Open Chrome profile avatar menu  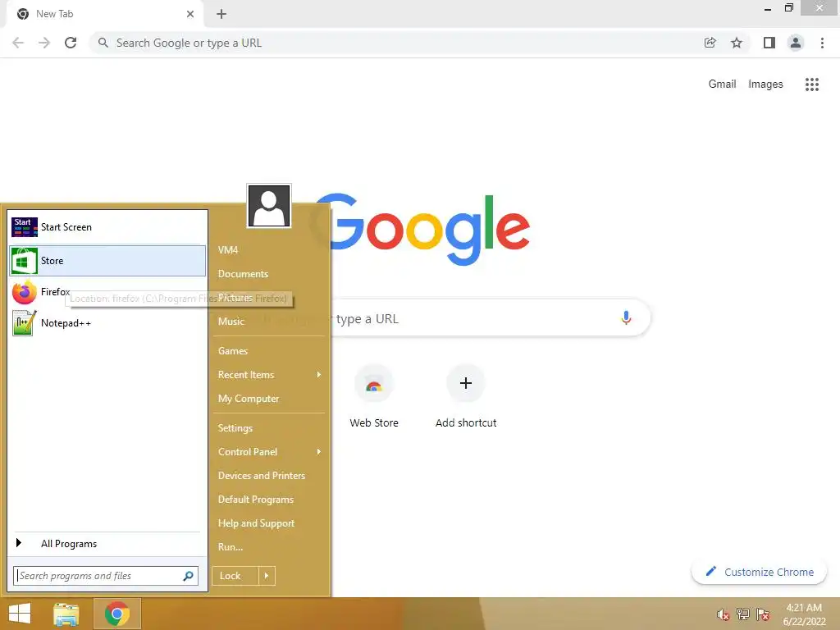[796, 43]
